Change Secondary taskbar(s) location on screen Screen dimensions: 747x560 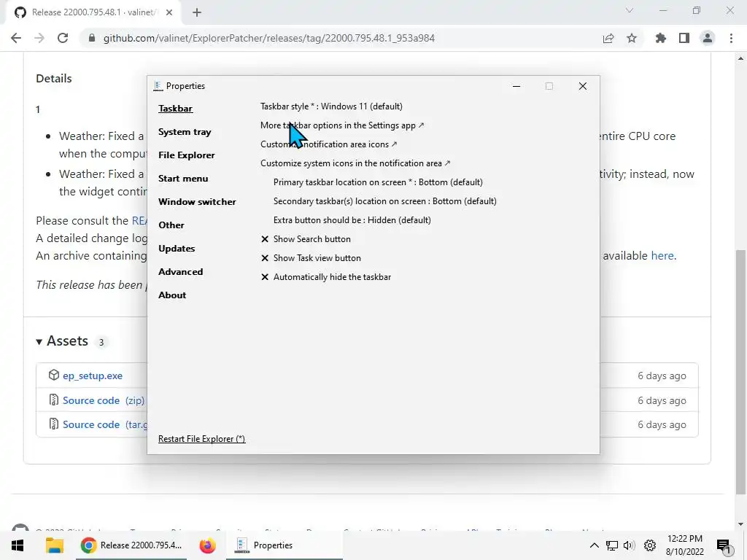click(385, 201)
